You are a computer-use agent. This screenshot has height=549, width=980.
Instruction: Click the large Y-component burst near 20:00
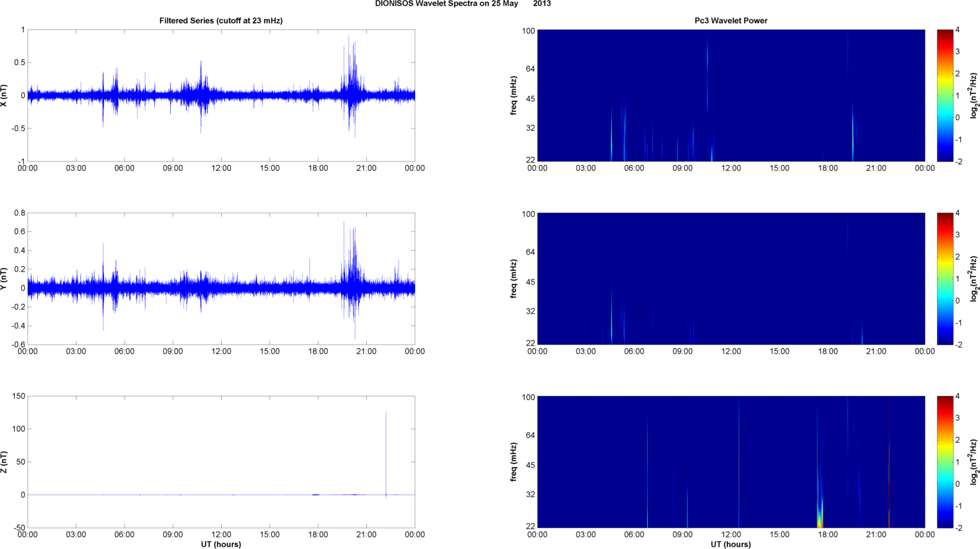pyautogui.click(x=352, y=280)
